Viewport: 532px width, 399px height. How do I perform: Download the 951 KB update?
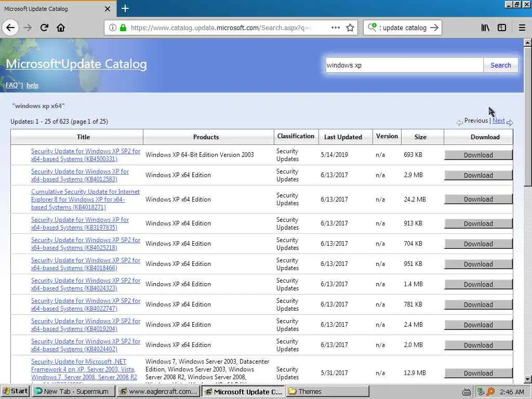478,264
